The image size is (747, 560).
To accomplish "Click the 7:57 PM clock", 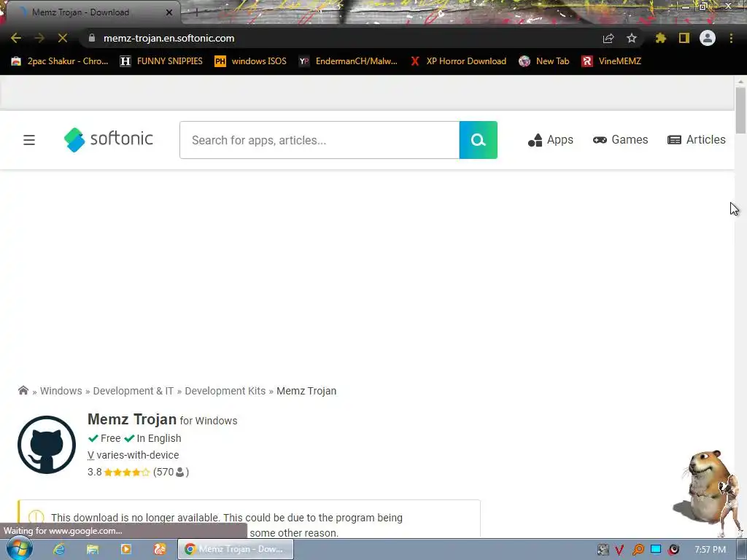I will (710, 550).
